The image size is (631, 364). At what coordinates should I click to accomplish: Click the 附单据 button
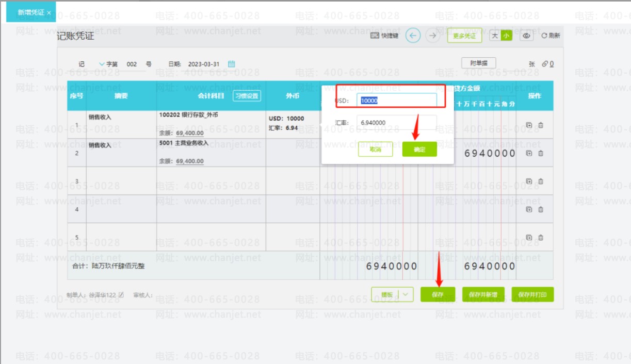click(478, 63)
